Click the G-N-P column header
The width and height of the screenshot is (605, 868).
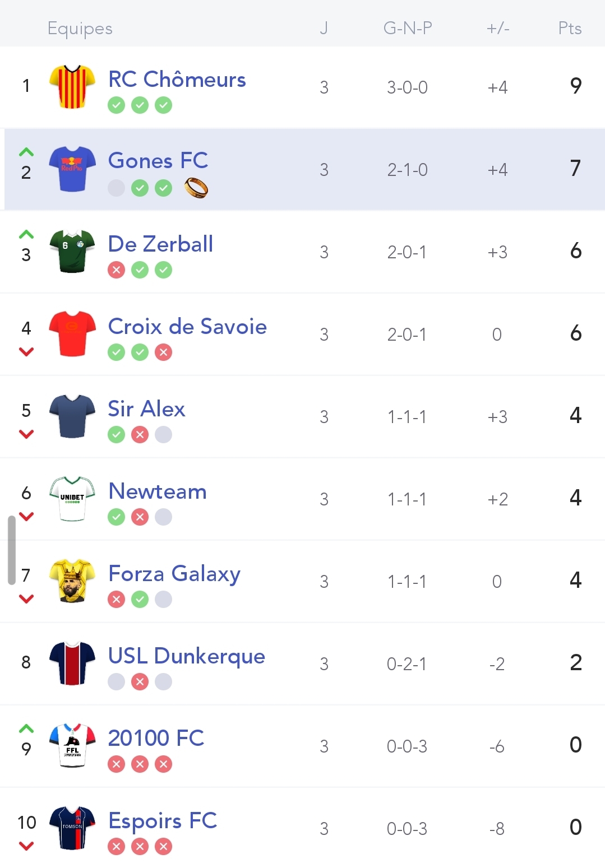[x=408, y=28]
